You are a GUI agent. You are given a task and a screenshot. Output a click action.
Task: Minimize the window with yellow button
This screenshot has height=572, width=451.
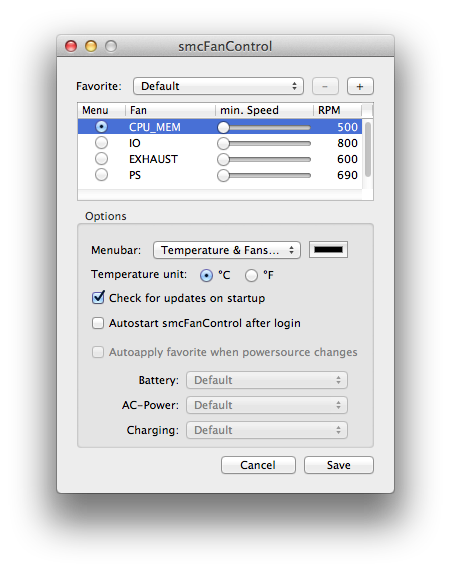pos(91,46)
